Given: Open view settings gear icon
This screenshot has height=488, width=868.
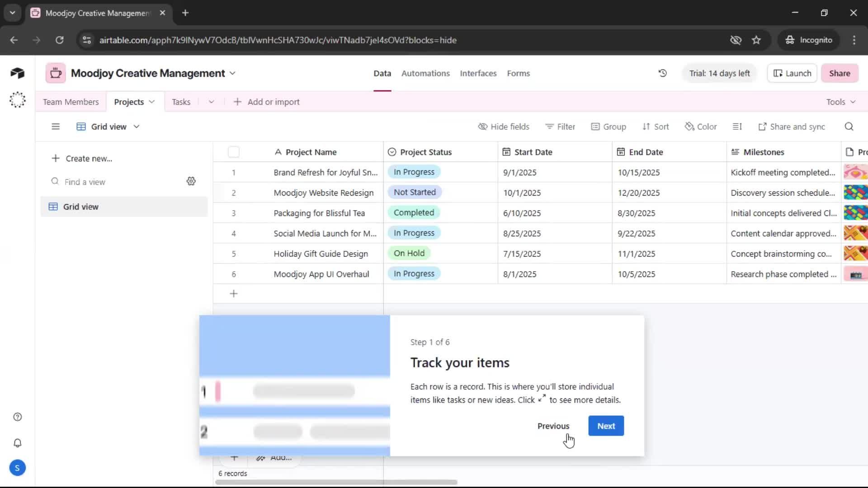Looking at the screenshot, I should click(x=191, y=181).
